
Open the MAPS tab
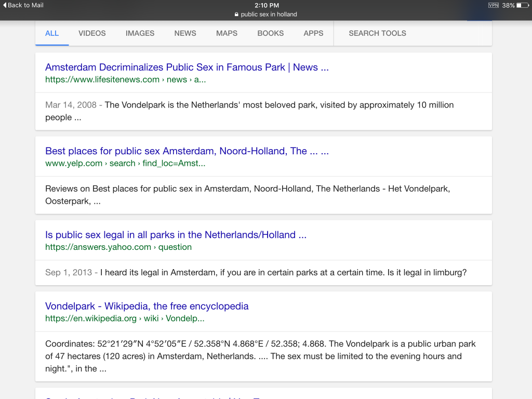(227, 33)
